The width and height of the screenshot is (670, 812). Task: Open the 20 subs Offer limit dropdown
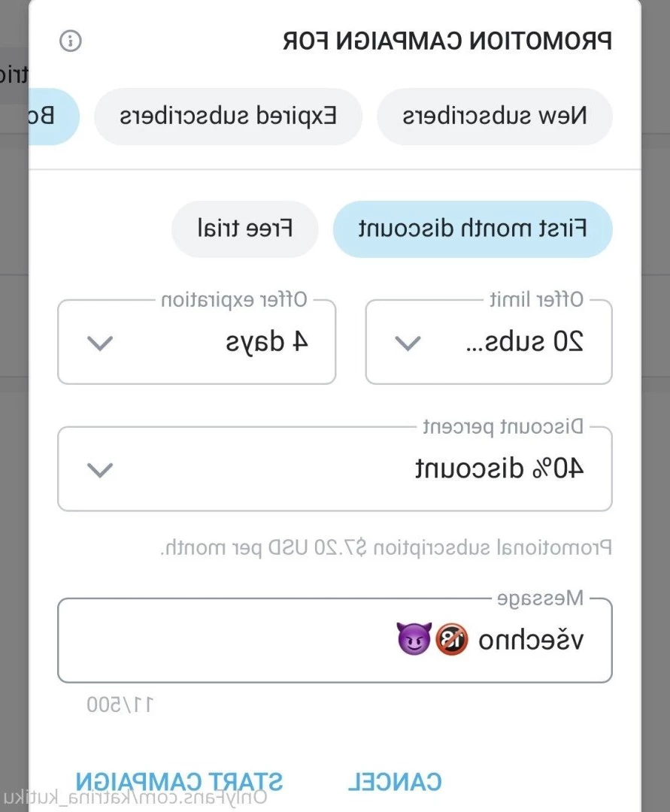489,342
